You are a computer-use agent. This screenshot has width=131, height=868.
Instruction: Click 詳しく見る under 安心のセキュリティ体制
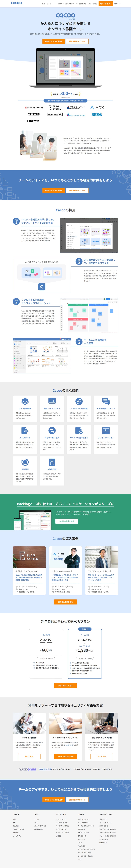102,756
